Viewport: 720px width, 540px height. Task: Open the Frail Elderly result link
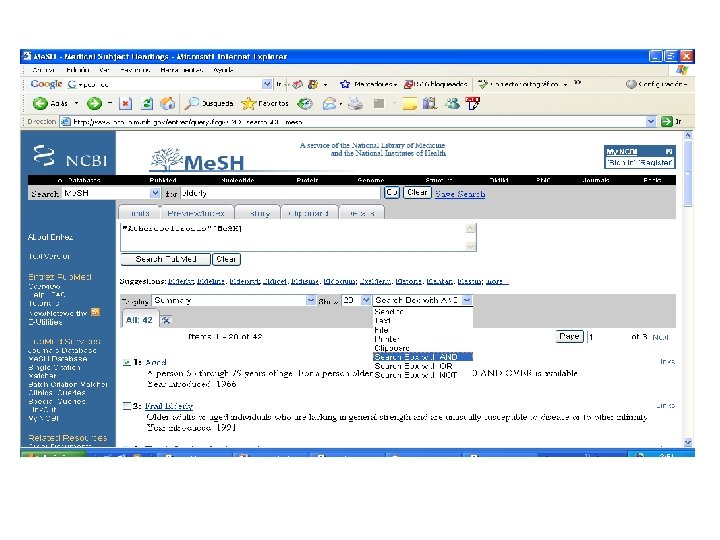(x=169, y=406)
